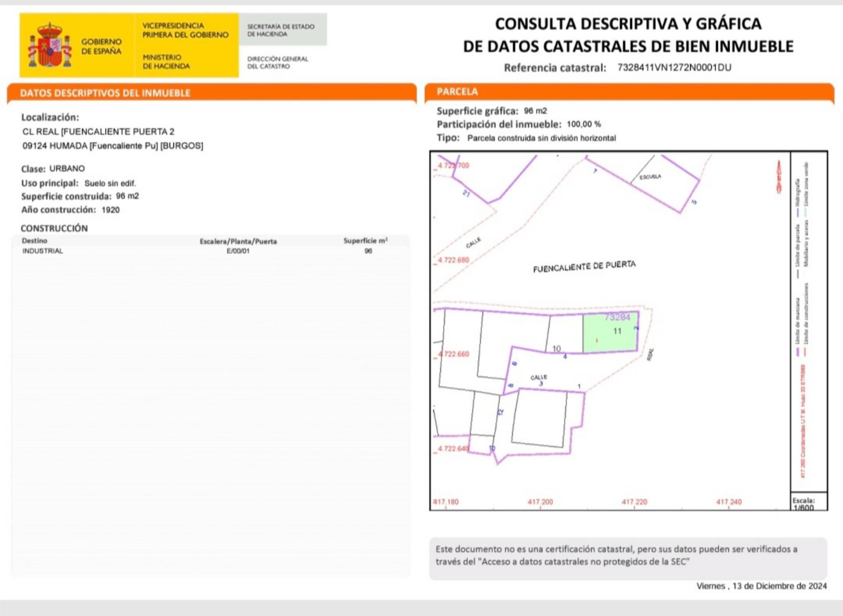Viewport: 843px width, 616px height.
Task: Click the purple 'Límite de manzana' legend swatch
Action: (797, 352)
